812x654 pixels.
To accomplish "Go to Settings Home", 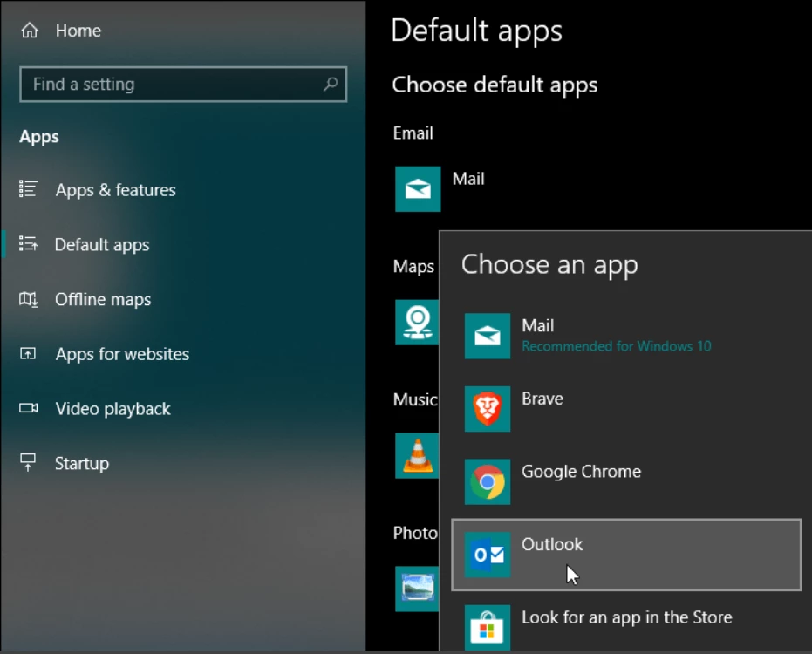I will tap(60, 31).
